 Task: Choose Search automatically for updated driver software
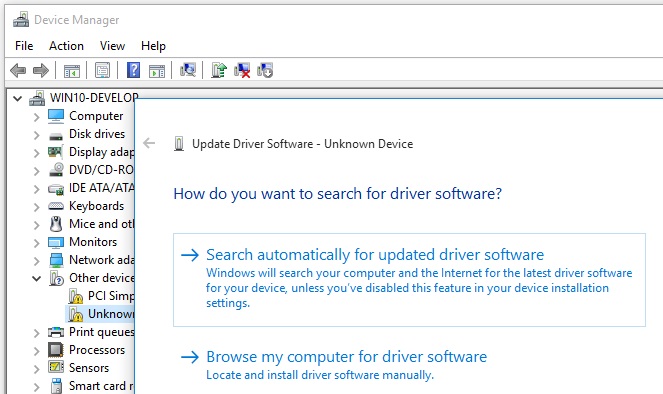click(x=409, y=279)
